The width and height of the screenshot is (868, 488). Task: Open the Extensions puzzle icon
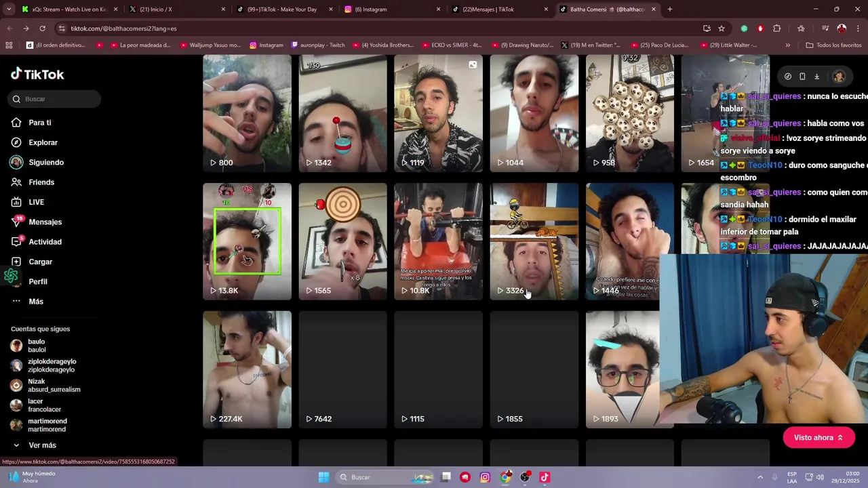[x=777, y=28]
